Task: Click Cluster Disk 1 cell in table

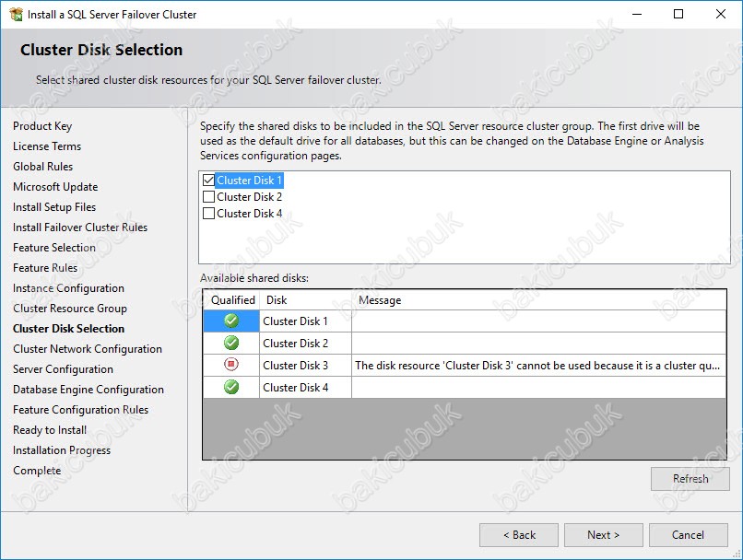Action: click(x=306, y=321)
